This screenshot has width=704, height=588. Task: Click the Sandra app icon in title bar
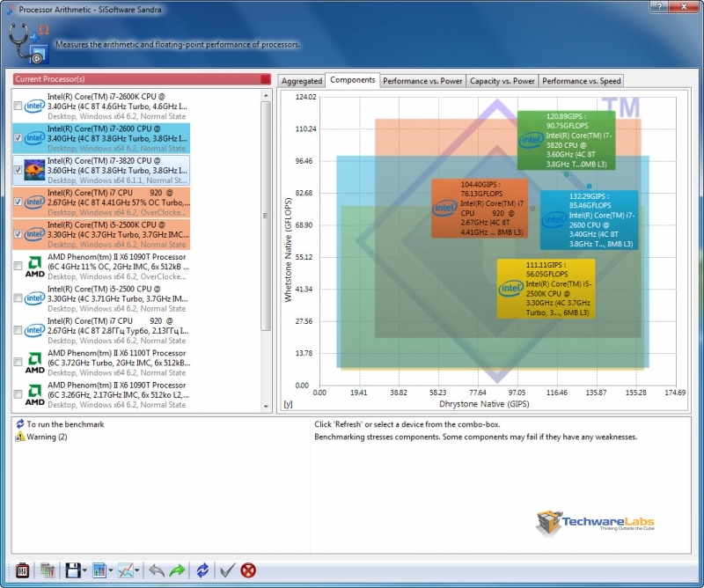(x=11, y=10)
